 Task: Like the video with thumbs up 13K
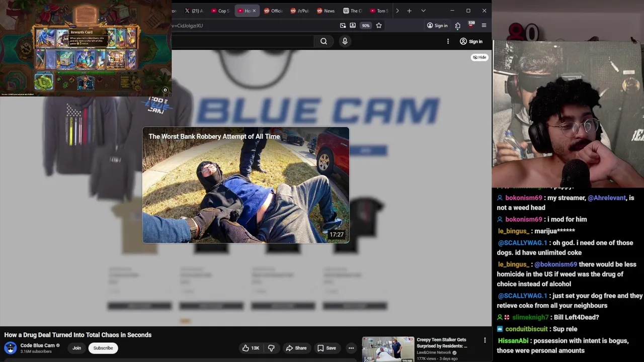[251, 348]
